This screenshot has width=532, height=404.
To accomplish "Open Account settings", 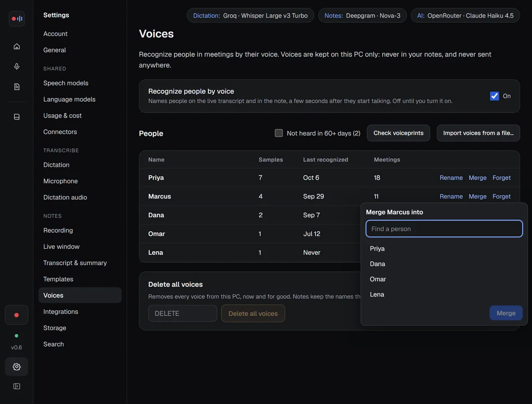I will [55, 34].
